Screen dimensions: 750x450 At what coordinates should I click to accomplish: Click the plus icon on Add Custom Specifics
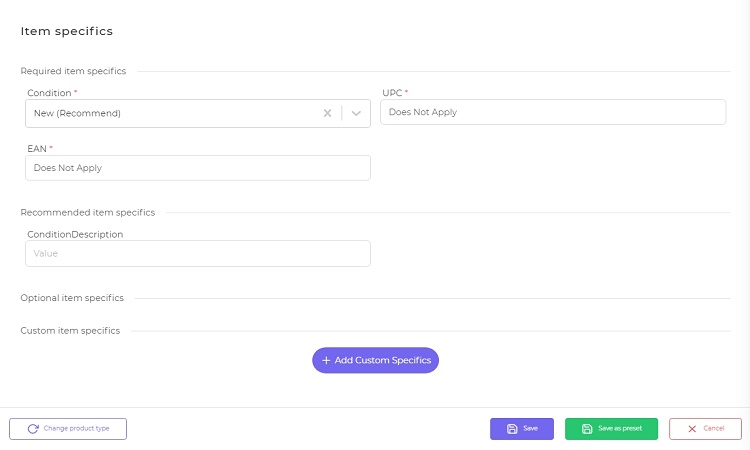[326, 361]
